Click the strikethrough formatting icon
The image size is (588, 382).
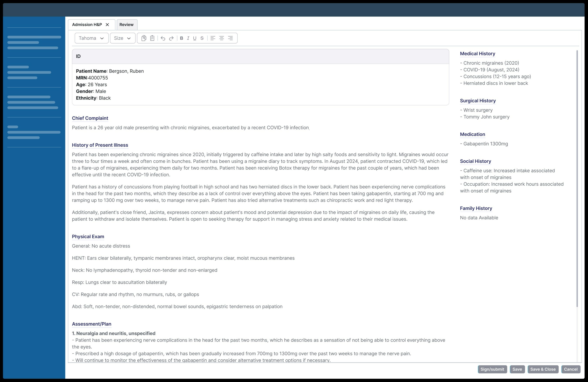tap(202, 38)
